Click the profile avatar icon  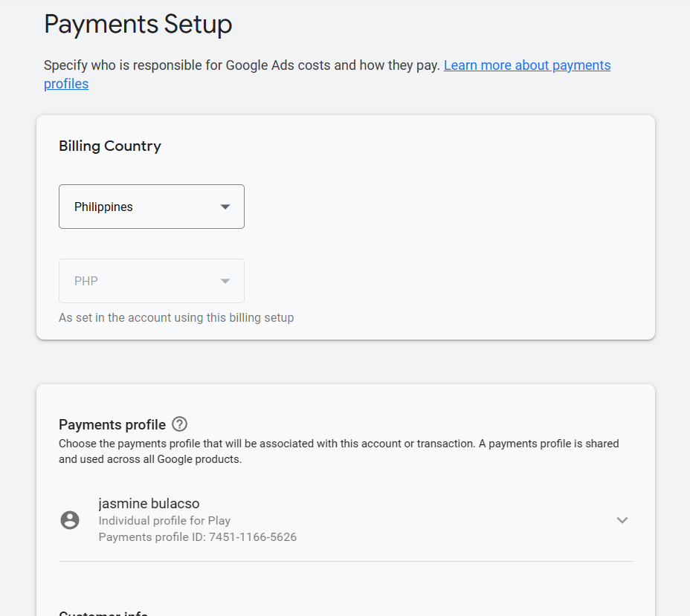coord(70,520)
